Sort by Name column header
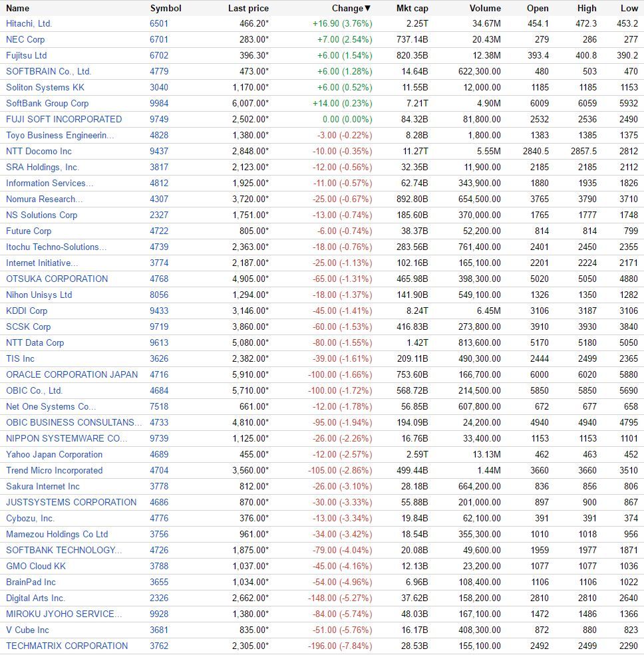Viewport: 644px width, 655px height. (17, 9)
